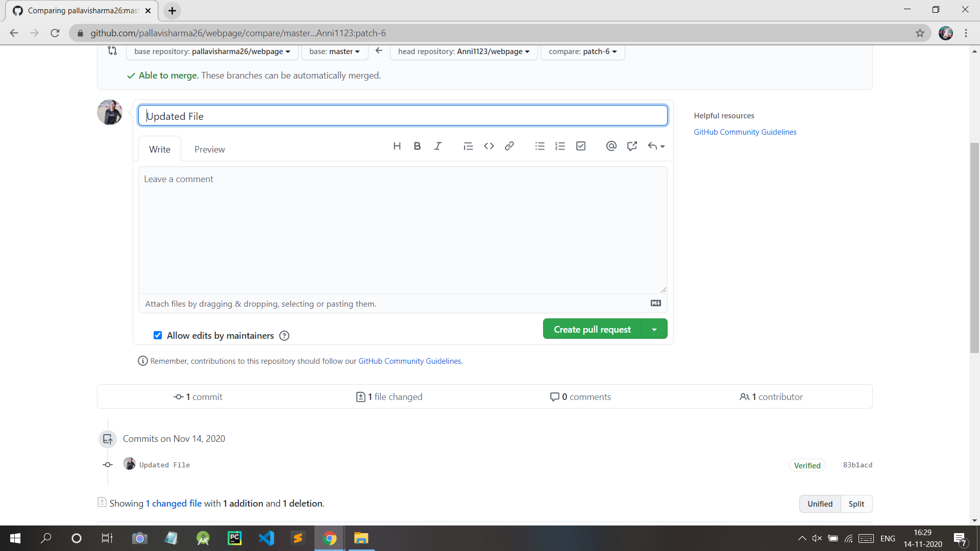980x551 pixels.
Task: Add a bulleted list
Action: click(540, 146)
